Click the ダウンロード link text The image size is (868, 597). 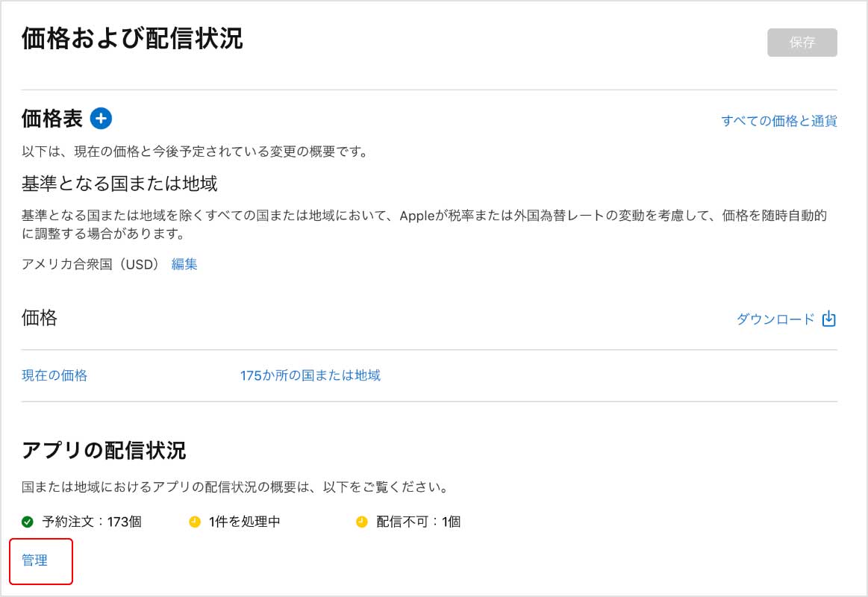tap(775, 319)
